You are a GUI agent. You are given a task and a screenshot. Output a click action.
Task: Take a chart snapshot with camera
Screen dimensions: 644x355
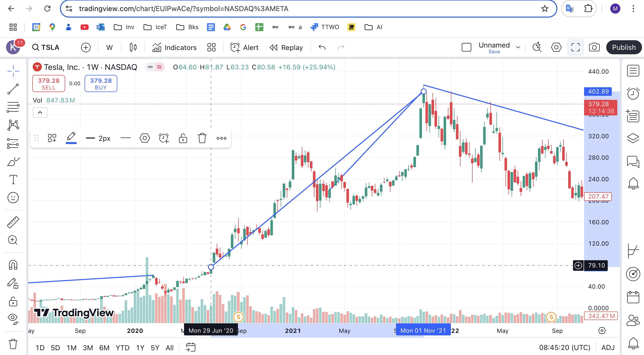point(594,47)
